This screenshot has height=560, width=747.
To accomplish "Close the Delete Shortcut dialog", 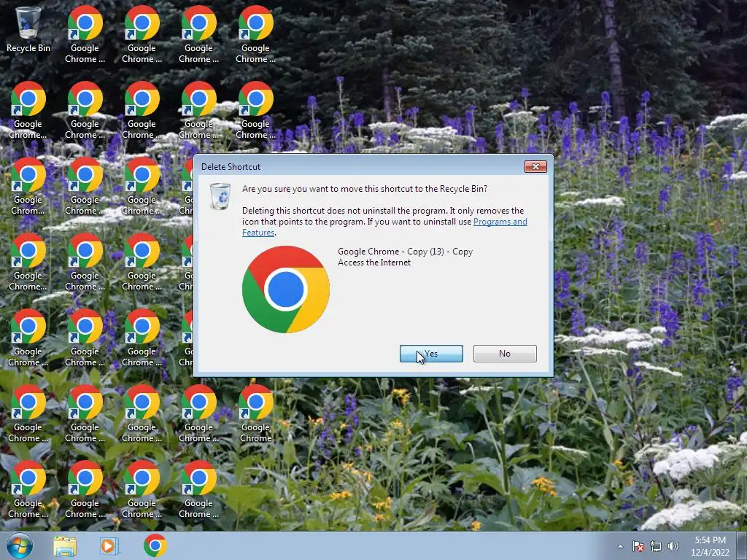I will [535, 166].
